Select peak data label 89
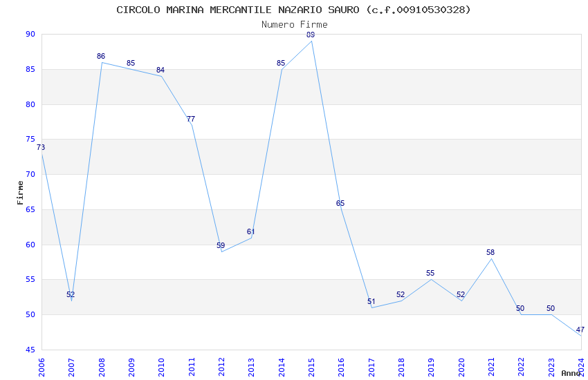This screenshot has width=588, height=380. click(311, 35)
